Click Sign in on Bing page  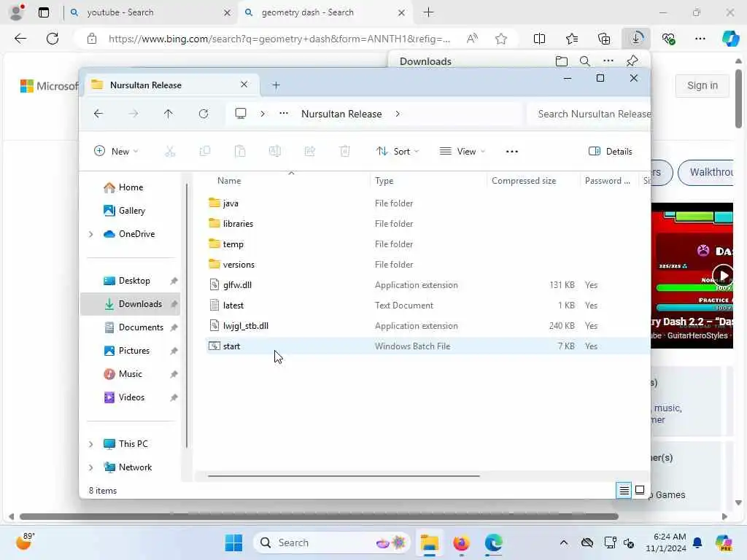703,85
